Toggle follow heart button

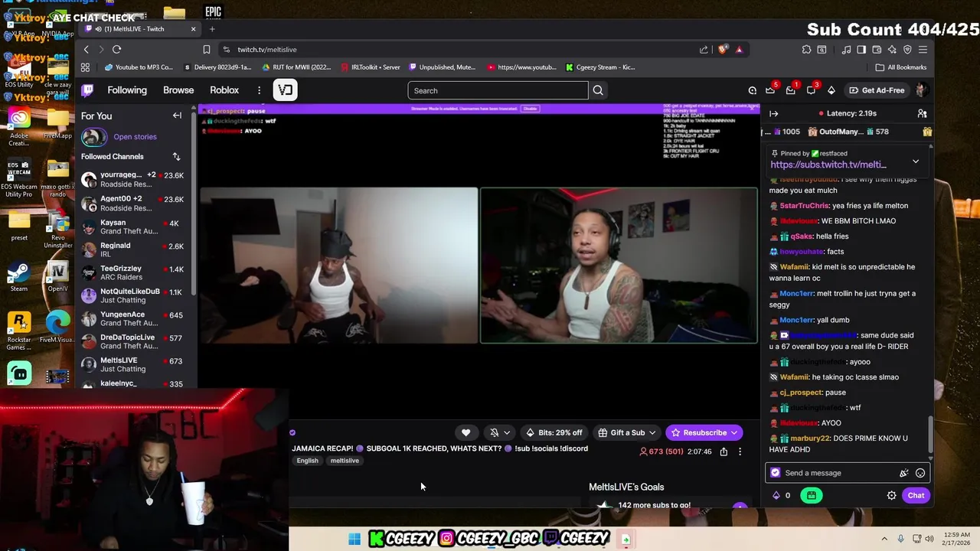(465, 432)
